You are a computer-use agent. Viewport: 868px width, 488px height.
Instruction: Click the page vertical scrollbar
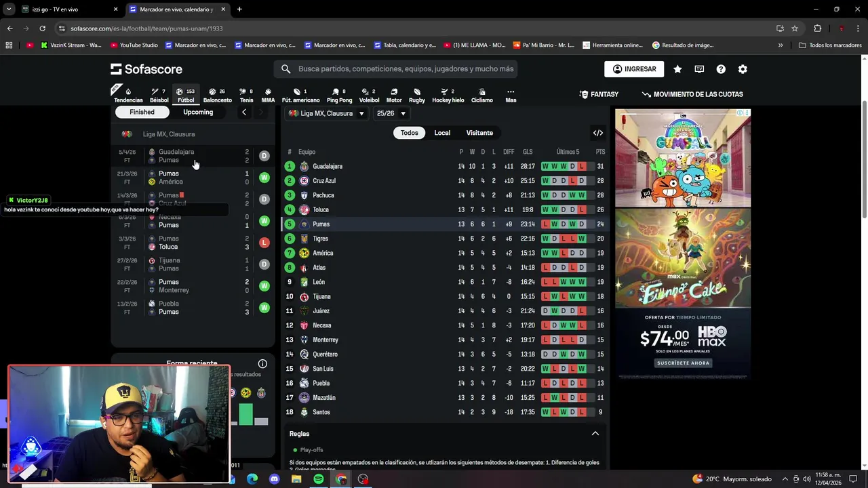864,159
